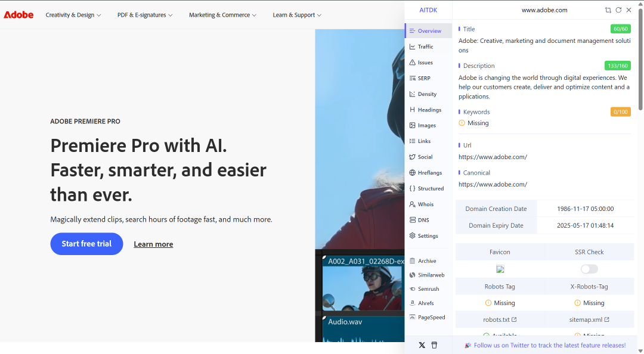644x354 pixels.
Task: Open the Density tab
Action: click(x=428, y=94)
